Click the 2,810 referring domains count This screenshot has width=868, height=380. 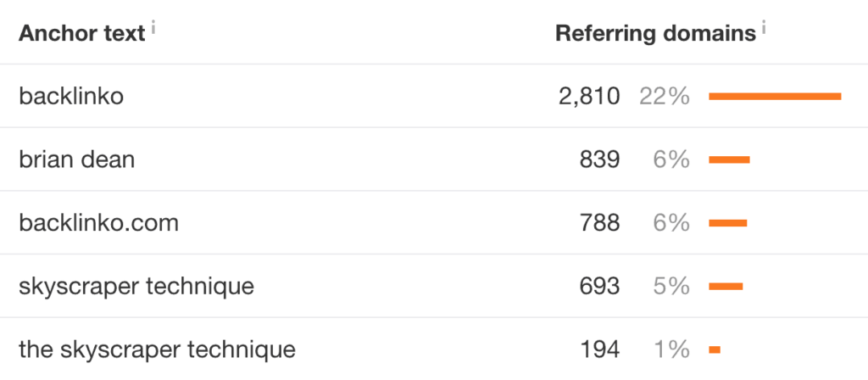click(589, 97)
